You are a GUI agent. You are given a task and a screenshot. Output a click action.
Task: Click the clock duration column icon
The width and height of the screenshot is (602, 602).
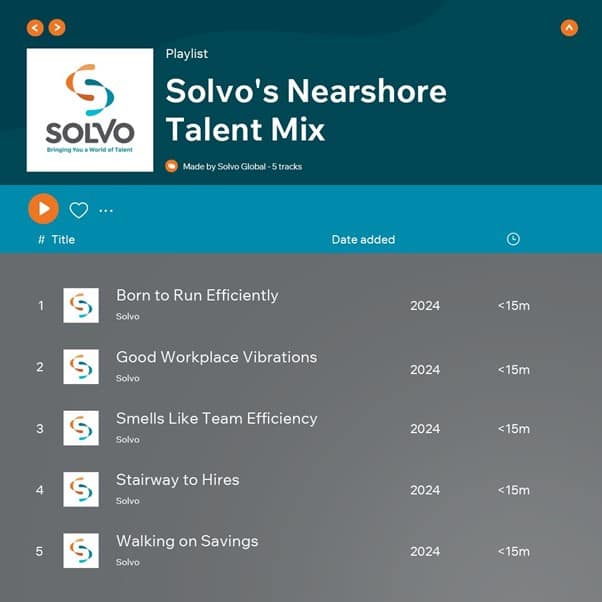click(513, 240)
